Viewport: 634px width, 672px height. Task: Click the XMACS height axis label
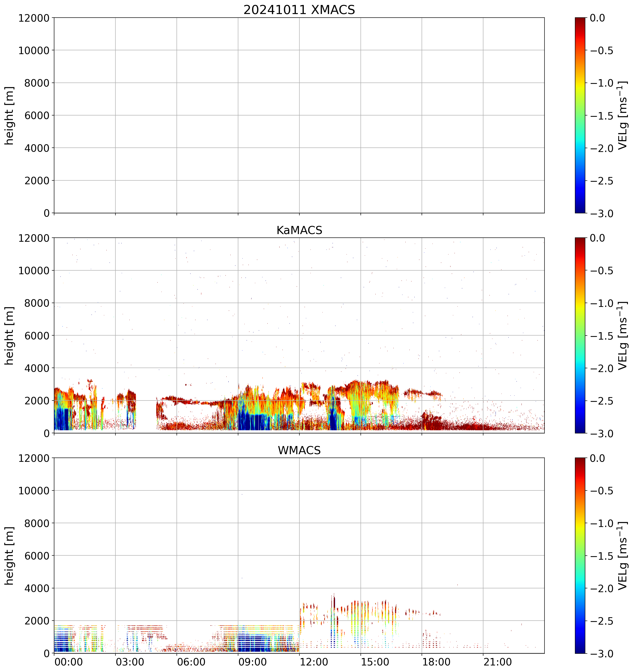click(9, 115)
